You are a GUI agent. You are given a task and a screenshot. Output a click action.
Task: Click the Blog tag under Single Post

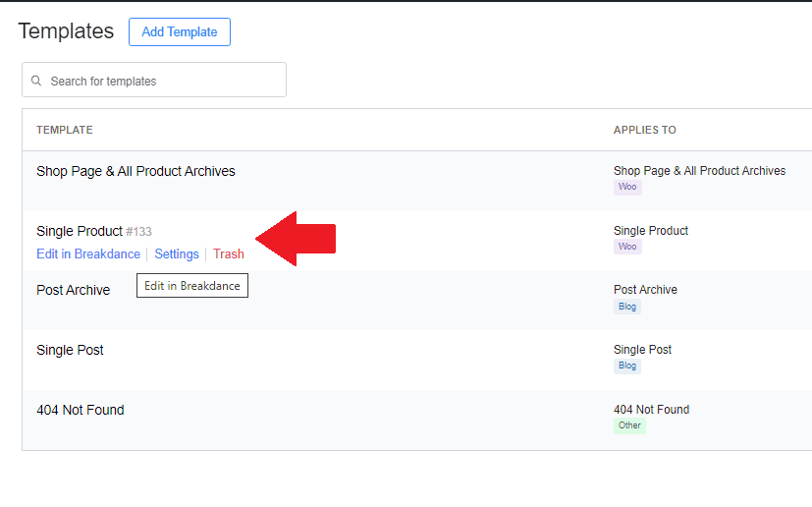pyautogui.click(x=627, y=366)
